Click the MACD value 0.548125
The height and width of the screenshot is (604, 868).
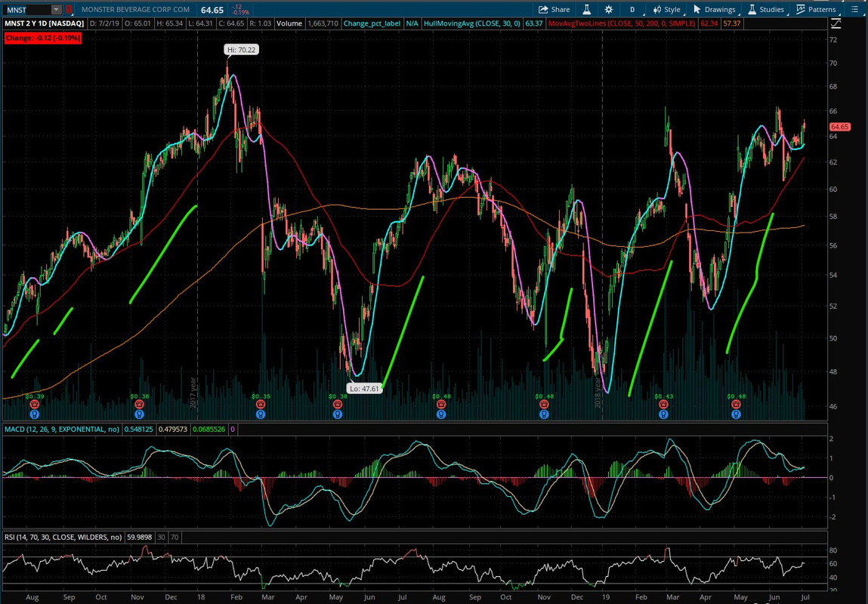coord(140,429)
